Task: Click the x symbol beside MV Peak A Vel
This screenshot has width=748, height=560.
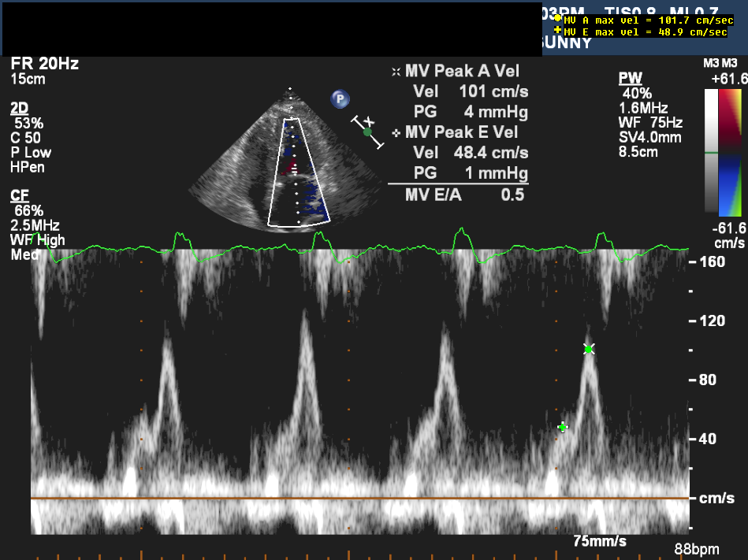Action: point(396,72)
